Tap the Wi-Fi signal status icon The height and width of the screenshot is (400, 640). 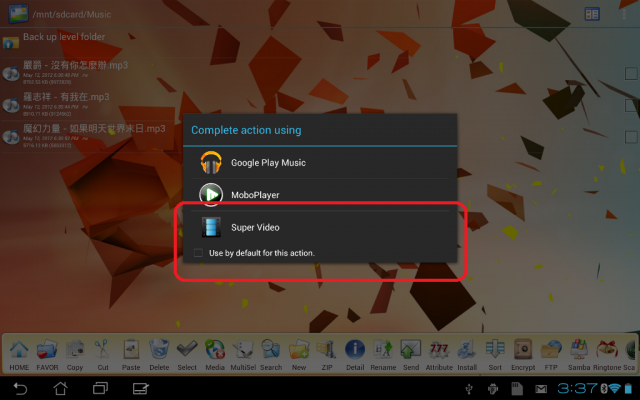pos(615,389)
